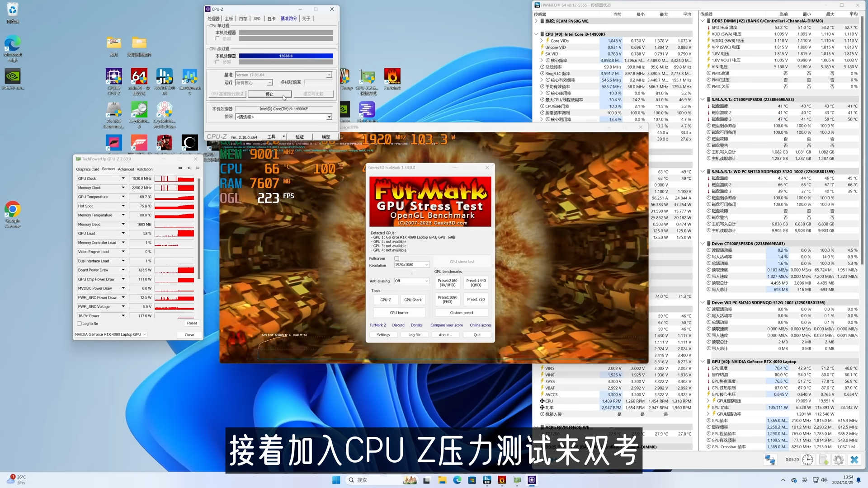Click Online scores link in FurMark
This screenshot has height=488, width=868.
click(x=481, y=325)
